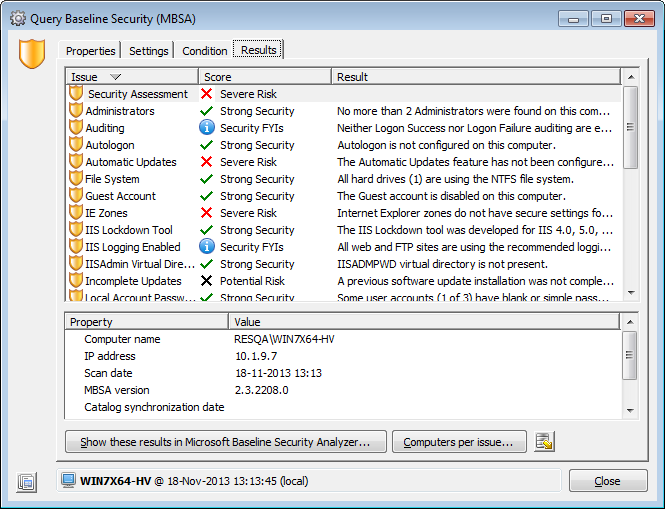The height and width of the screenshot is (509, 665).
Task: Close the MBSA query dialog
Action: tap(608, 481)
